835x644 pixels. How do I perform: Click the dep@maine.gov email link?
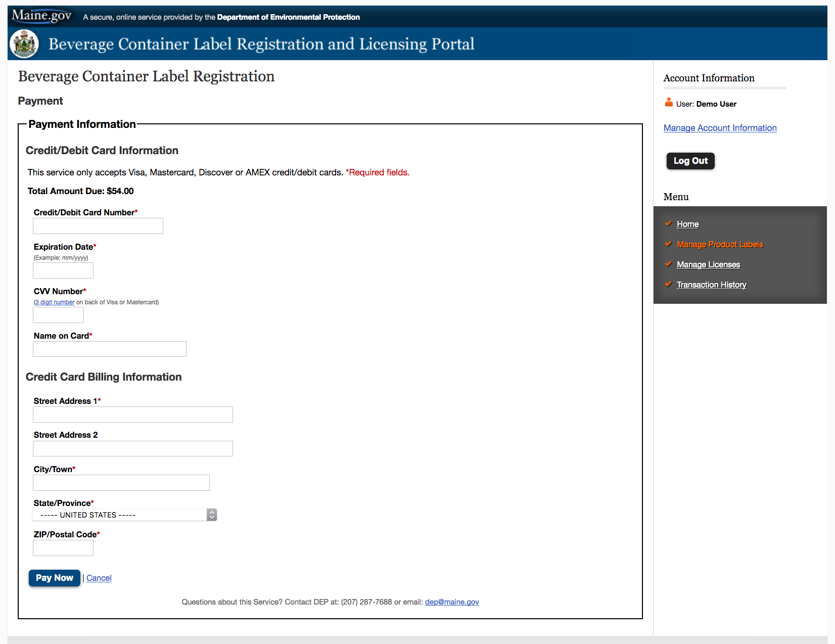[452, 602]
